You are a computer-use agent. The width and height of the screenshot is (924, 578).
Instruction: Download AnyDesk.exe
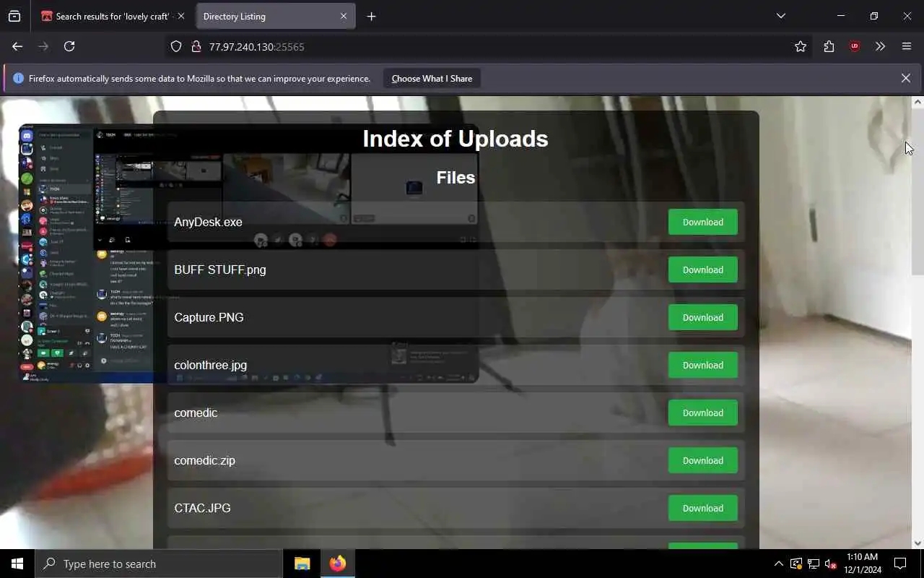click(x=702, y=222)
